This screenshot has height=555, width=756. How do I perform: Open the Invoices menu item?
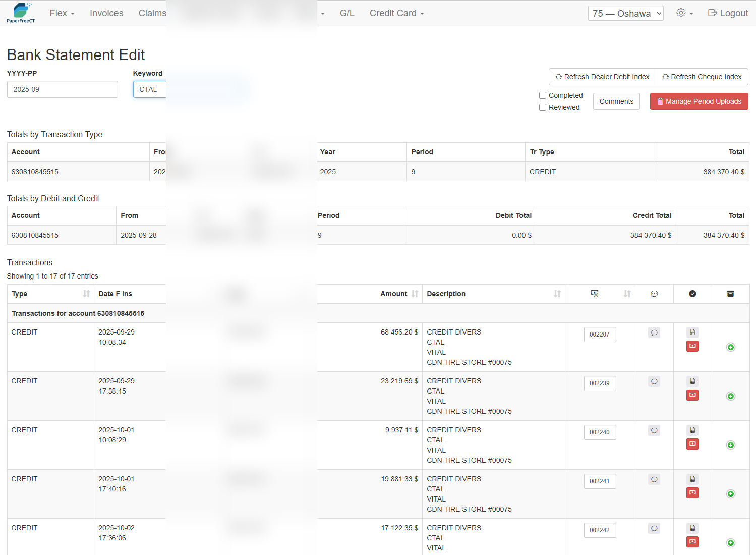(x=106, y=13)
